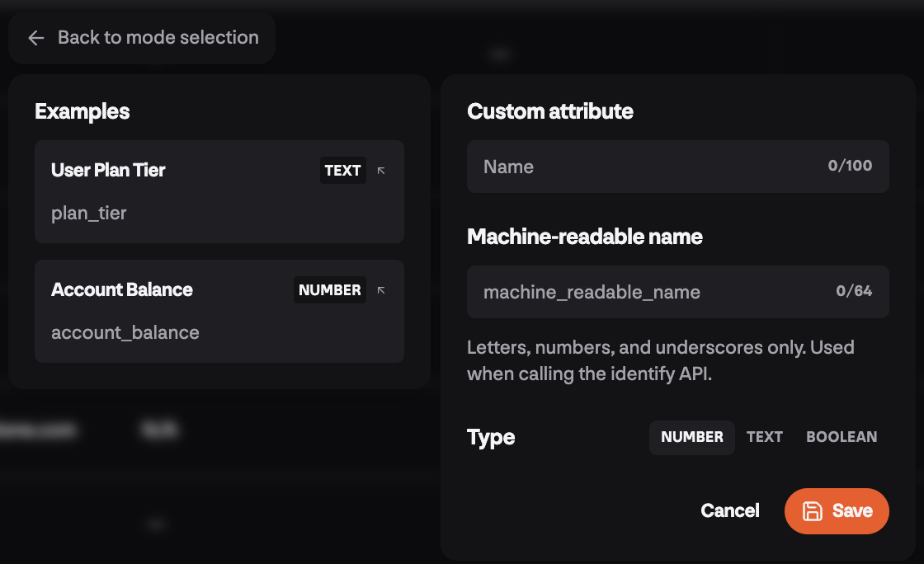The width and height of the screenshot is (924, 564).
Task: Focus the Name input field
Action: pyautogui.click(x=677, y=167)
